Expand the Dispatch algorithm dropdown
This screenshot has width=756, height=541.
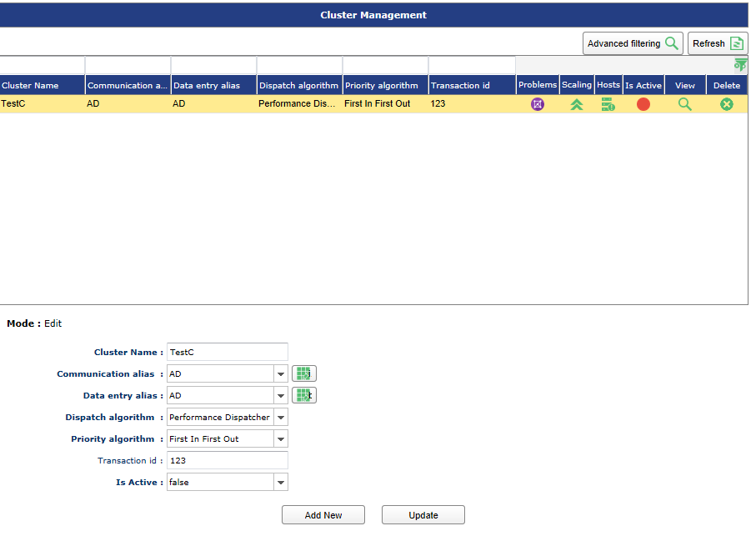tap(281, 417)
